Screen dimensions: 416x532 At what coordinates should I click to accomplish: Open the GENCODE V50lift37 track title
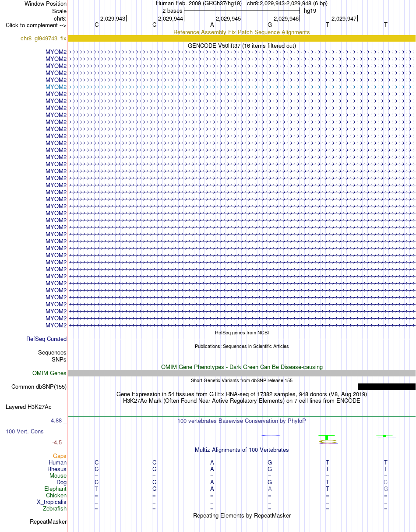click(x=242, y=46)
